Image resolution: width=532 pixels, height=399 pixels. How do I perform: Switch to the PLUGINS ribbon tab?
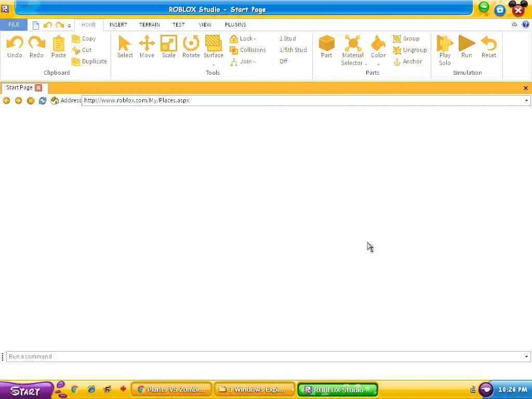(x=235, y=25)
